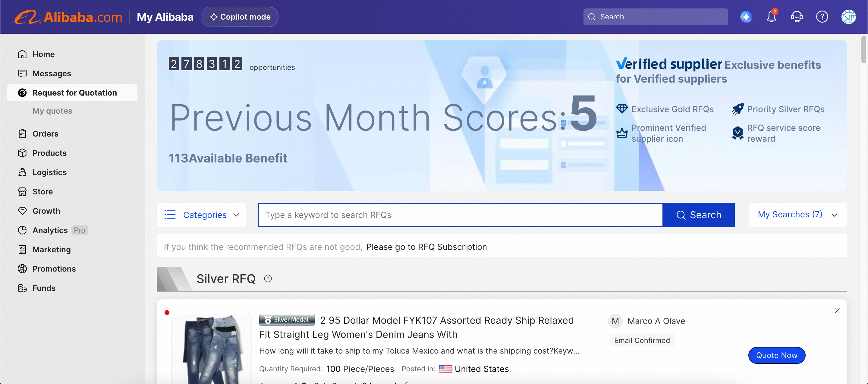Viewport: 868px width, 384px height.
Task: Click the Prominent Verified supplier crown icon
Action: coord(622,134)
